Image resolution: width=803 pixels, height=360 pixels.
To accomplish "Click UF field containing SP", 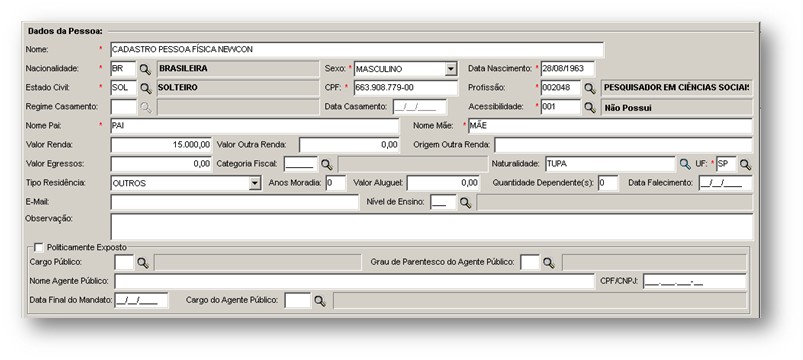I will coord(726,164).
